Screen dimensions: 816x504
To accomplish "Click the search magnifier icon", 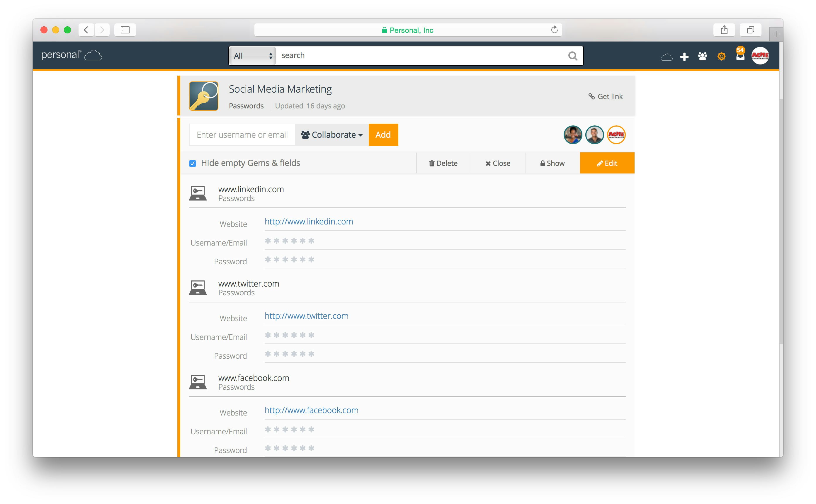I will 572,56.
